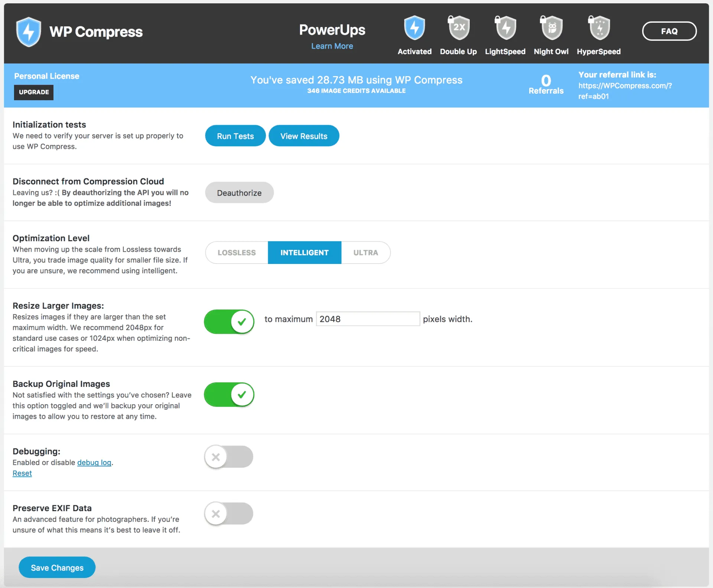Click the Optimization Level heading
This screenshot has height=588, width=713.
coord(51,238)
